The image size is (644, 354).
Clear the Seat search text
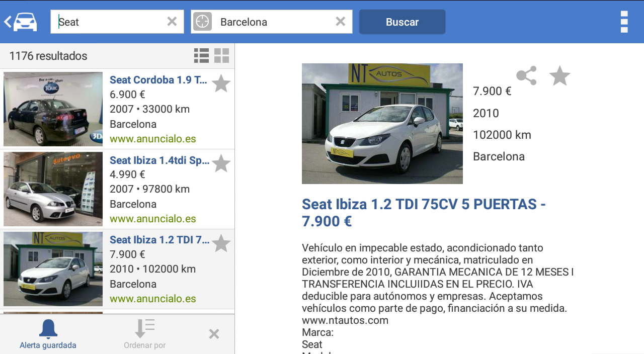[172, 22]
